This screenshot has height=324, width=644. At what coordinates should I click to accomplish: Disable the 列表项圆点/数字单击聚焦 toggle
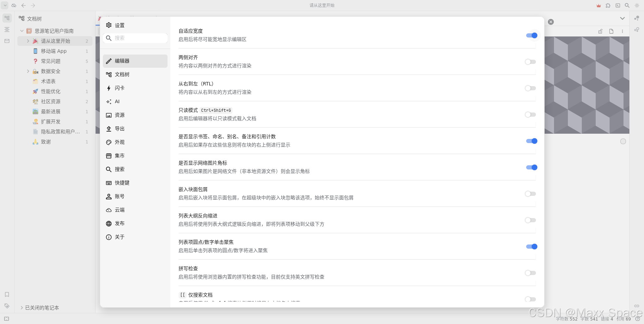(x=531, y=247)
